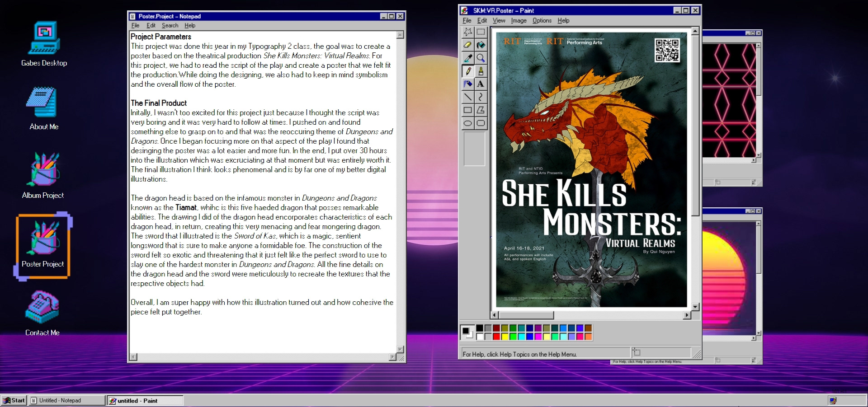The image size is (868, 407).
Task: Click the system tray icon on taskbar
Action: coord(833,400)
